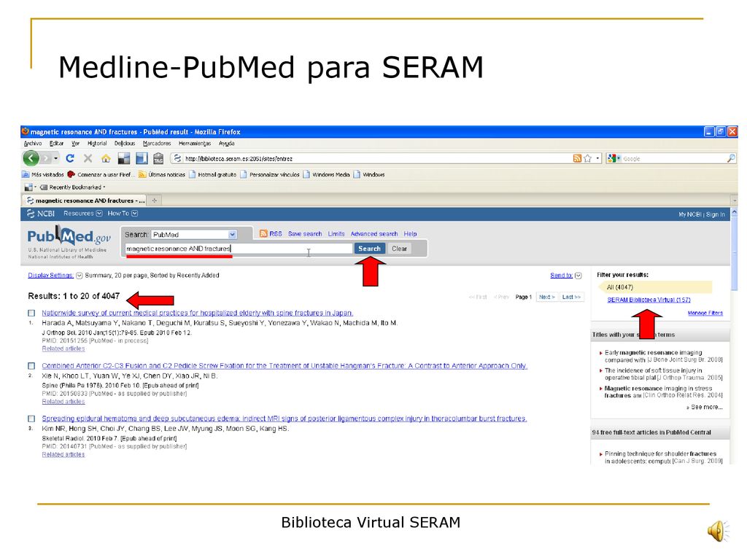Image resolution: width=747 pixels, height=560 pixels.
Task: Open Comenzar a usar Firefox bookmark
Action: 101,174
